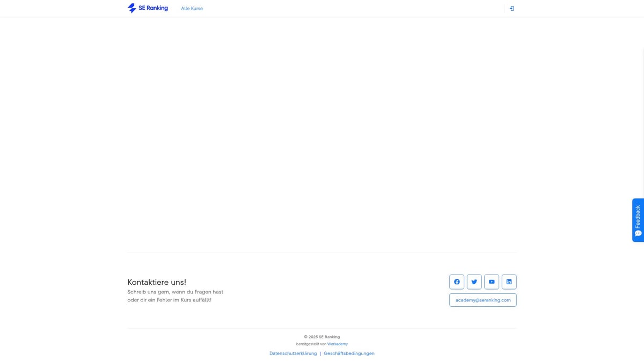Open the Alle Kurse menu item

[192, 9]
